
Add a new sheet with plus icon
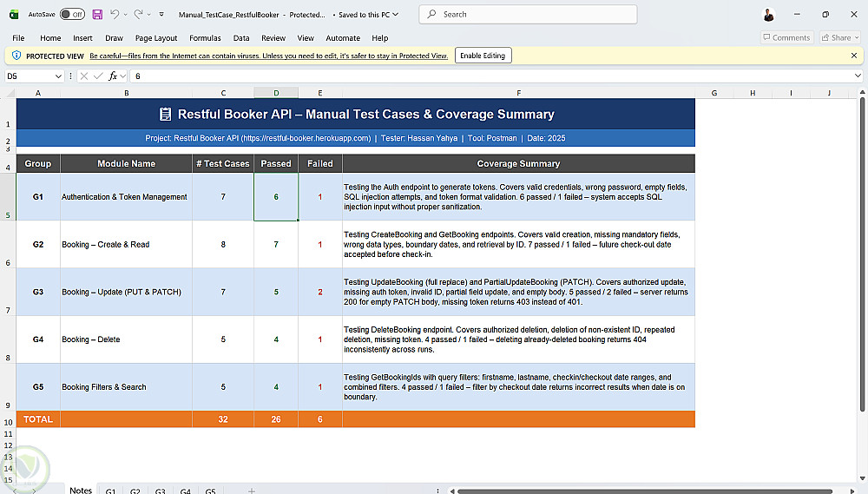[252, 491]
